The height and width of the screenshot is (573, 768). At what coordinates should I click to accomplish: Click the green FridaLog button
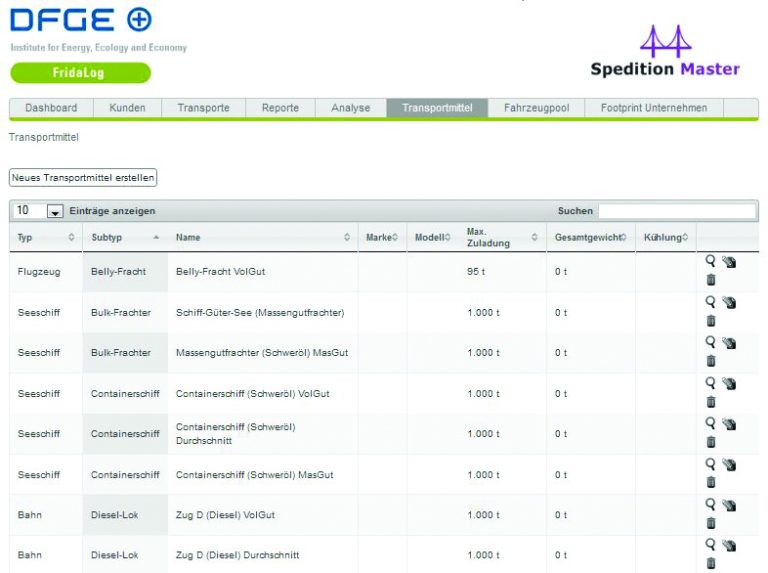[x=80, y=73]
